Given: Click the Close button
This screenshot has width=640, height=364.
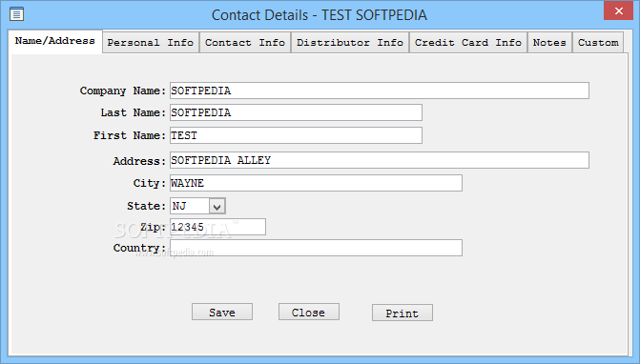Looking at the screenshot, I should click(309, 312).
